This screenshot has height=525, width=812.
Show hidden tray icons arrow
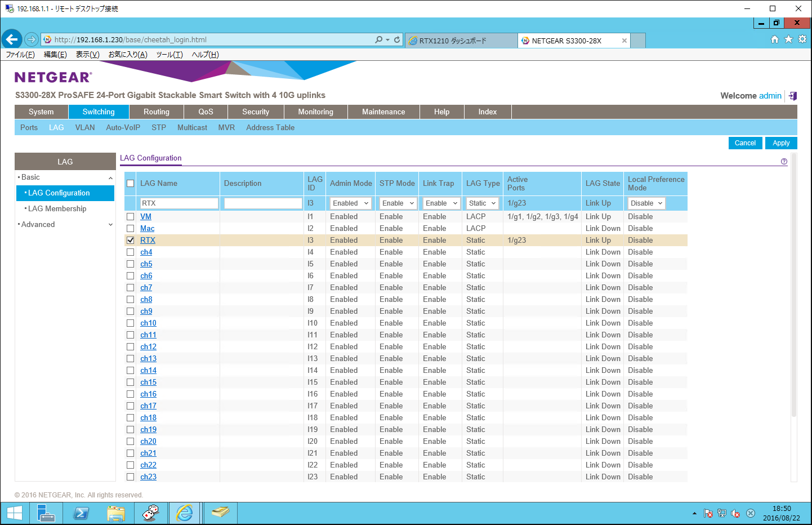(x=694, y=513)
